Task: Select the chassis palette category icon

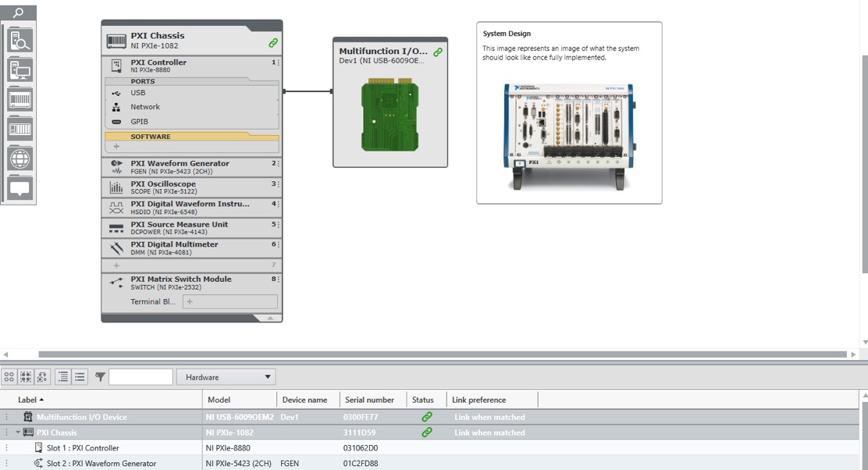Action: pyautogui.click(x=20, y=100)
